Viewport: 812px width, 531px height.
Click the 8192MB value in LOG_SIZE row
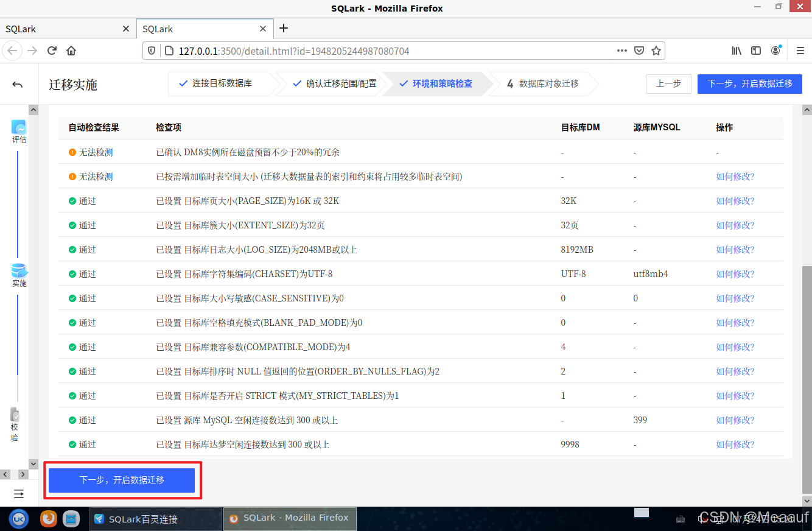tap(577, 250)
